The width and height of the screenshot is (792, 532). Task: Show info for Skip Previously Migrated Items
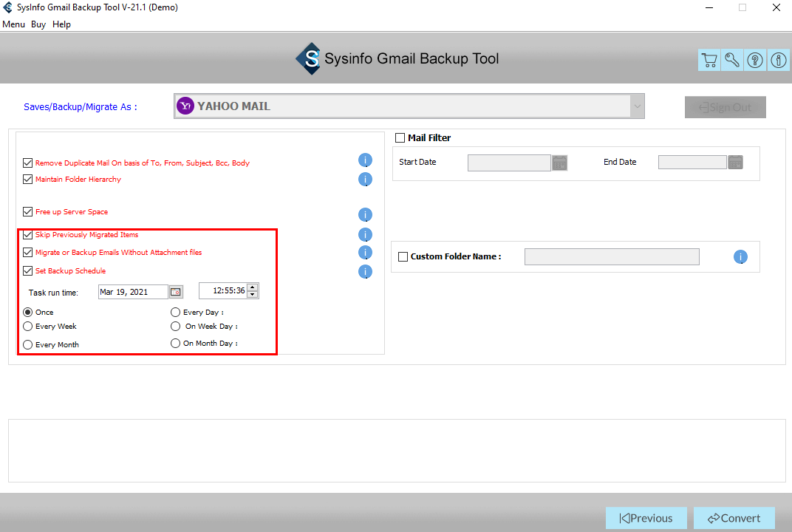tap(365, 234)
